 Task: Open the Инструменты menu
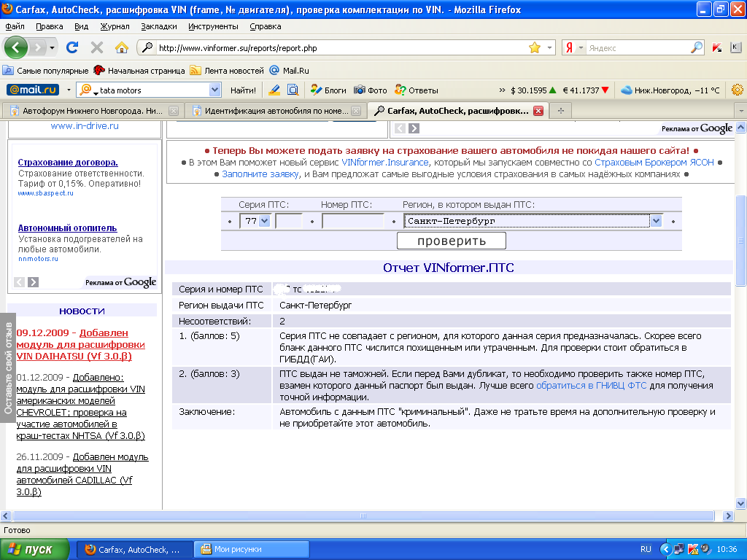(x=213, y=26)
